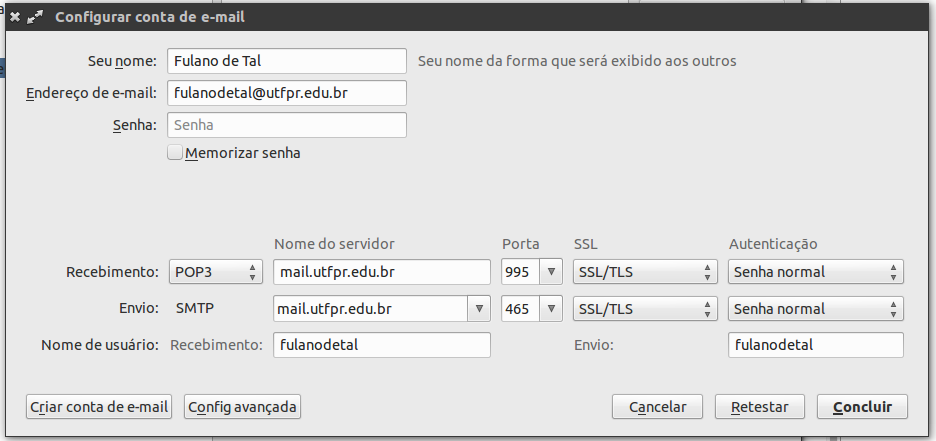
Task: Open the SMTP server name dropdown arrow
Action: pos(479,309)
